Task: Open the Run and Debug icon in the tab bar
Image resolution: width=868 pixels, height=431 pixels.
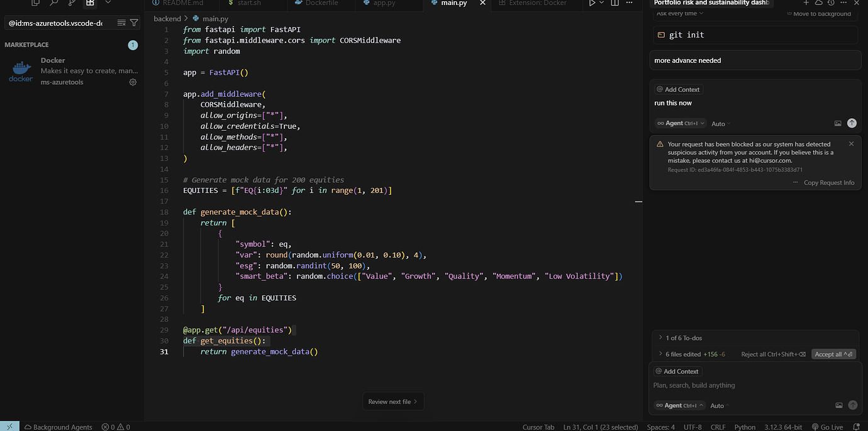Action: click(591, 3)
